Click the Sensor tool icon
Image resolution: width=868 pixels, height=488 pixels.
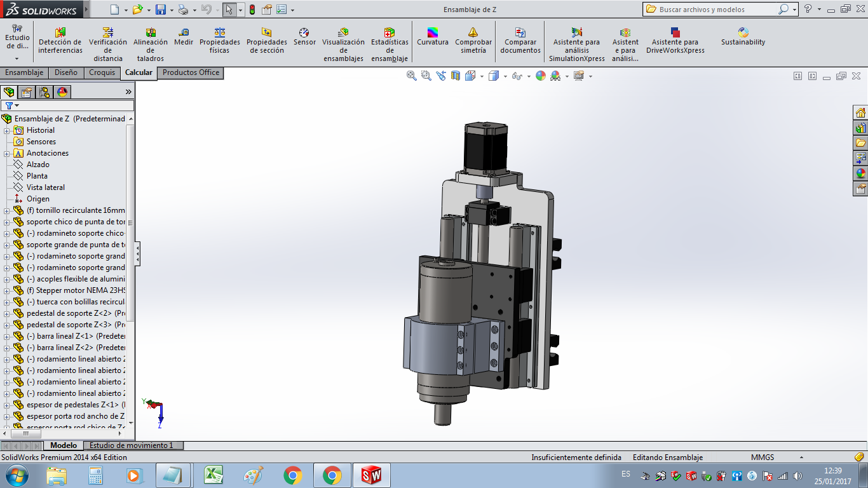pyautogui.click(x=304, y=37)
